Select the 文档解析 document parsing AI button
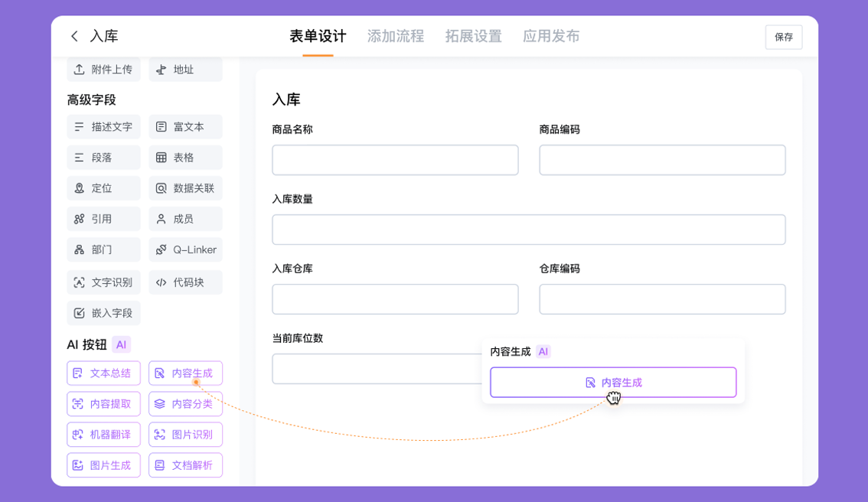The width and height of the screenshot is (868, 502). coord(185,465)
